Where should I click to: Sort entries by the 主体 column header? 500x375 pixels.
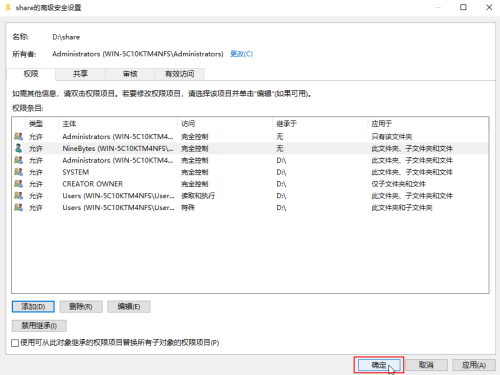pyautogui.click(x=118, y=124)
